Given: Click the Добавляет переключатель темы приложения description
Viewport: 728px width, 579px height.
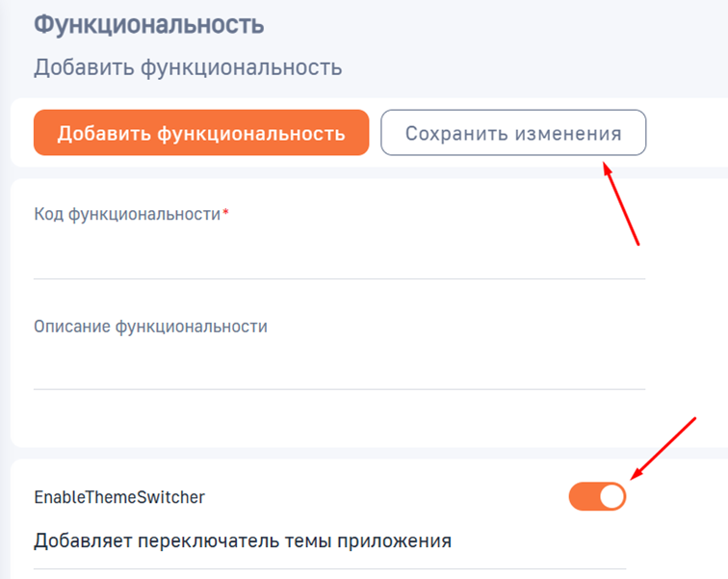Looking at the screenshot, I should point(243,540).
